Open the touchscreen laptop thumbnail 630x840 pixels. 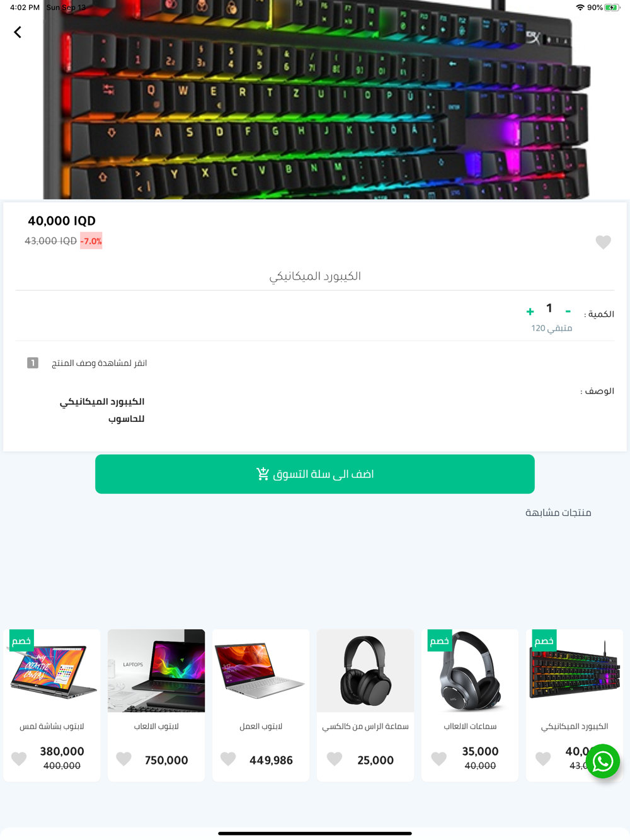pyautogui.click(x=52, y=671)
